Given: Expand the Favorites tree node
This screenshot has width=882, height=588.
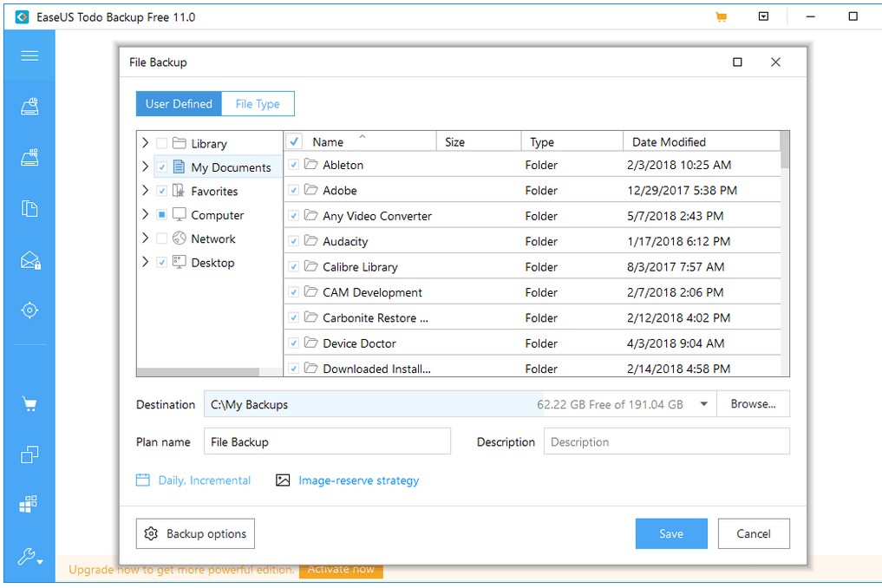Looking at the screenshot, I should (145, 190).
